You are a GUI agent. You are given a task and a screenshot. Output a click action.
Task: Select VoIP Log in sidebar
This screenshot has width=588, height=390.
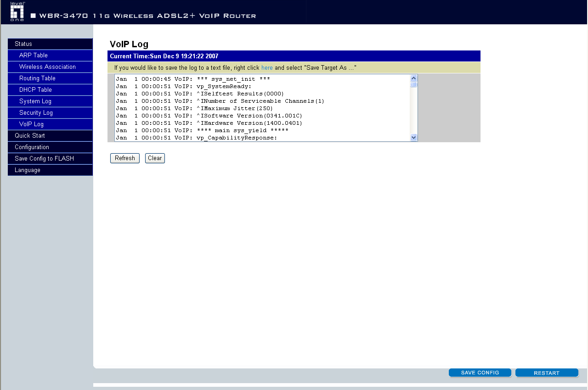click(50, 124)
